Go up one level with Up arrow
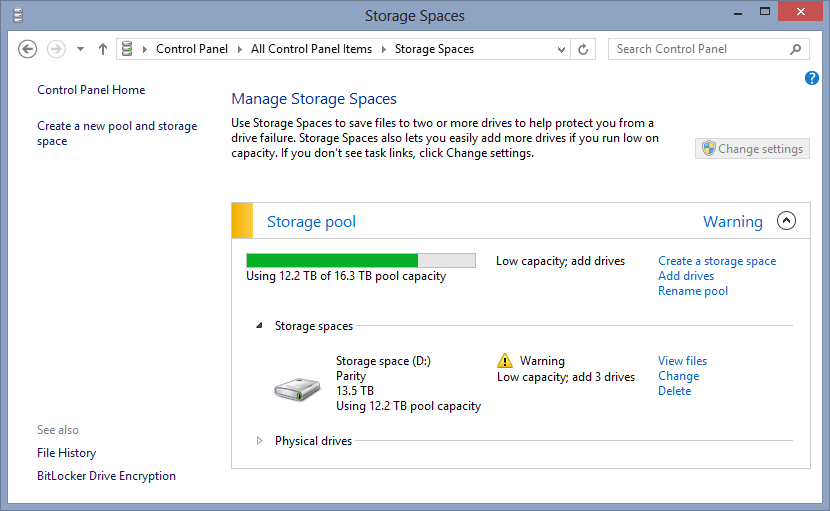The width and height of the screenshot is (830, 511). (103, 49)
